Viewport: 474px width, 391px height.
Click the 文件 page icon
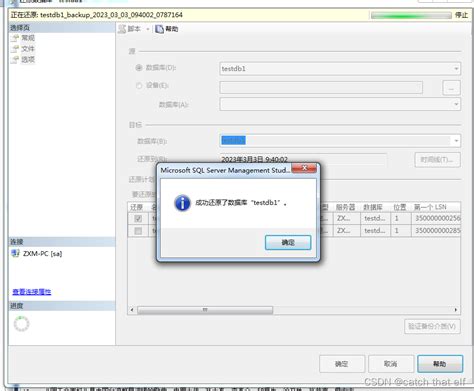(15, 49)
